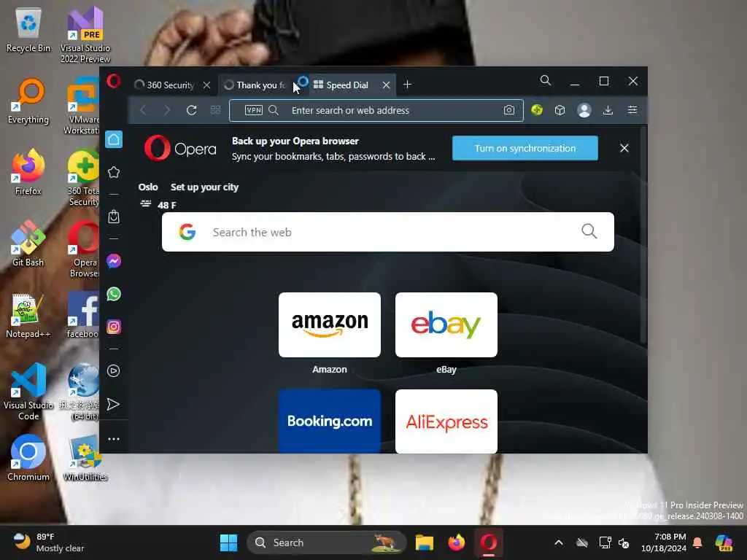Close the Speed Dial tab
747x560 pixels.
[x=387, y=85]
